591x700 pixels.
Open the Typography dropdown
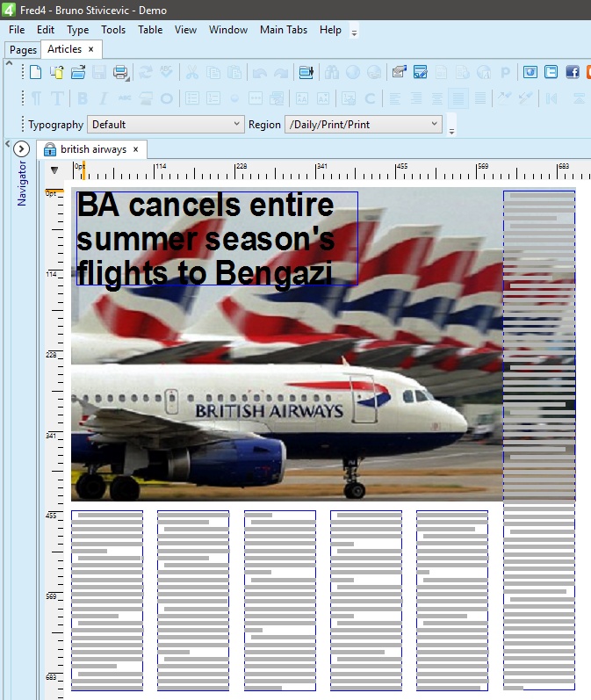tap(166, 124)
